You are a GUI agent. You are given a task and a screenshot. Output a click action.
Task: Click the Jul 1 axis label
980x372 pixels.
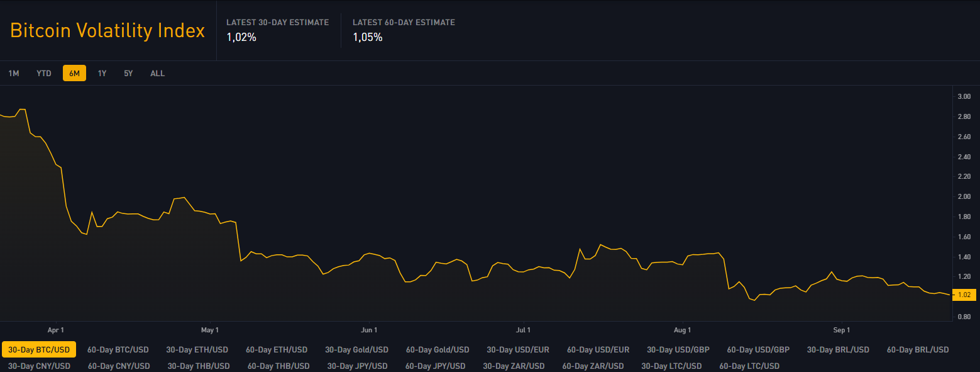pyautogui.click(x=523, y=330)
